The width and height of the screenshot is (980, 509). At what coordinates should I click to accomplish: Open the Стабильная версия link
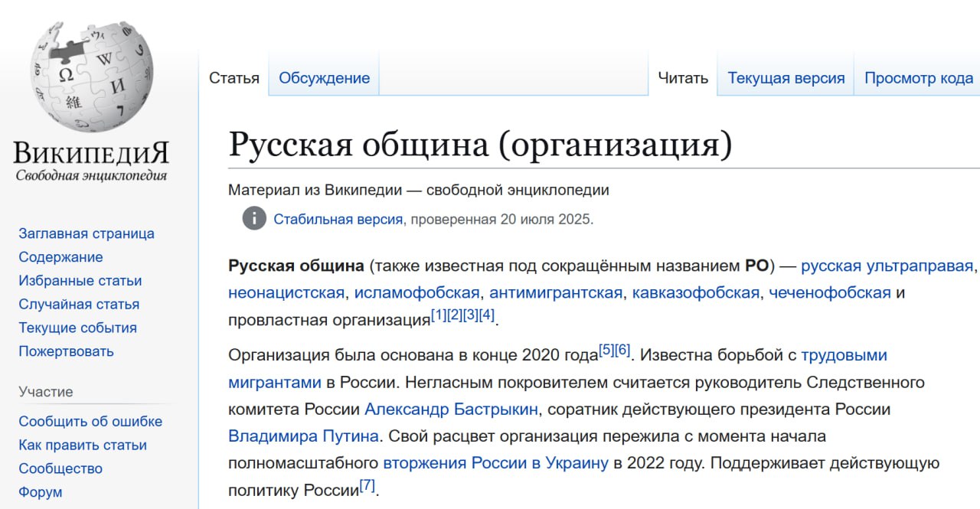pyautogui.click(x=338, y=219)
